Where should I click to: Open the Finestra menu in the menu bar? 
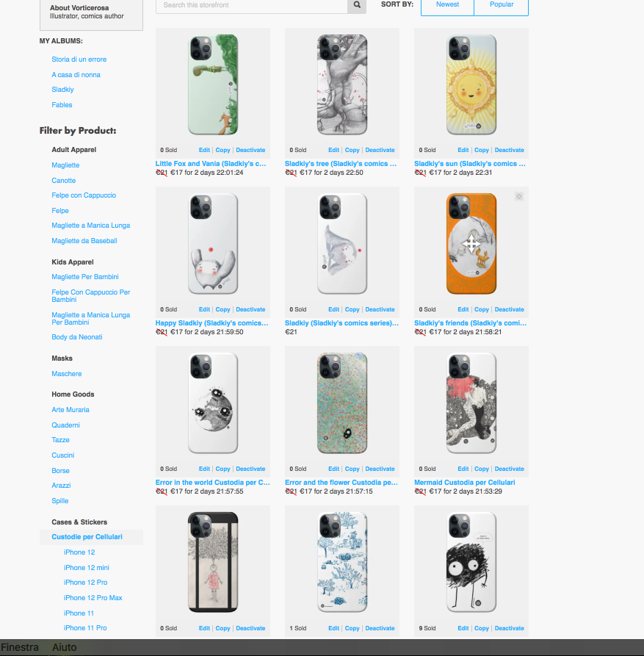[x=20, y=647]
